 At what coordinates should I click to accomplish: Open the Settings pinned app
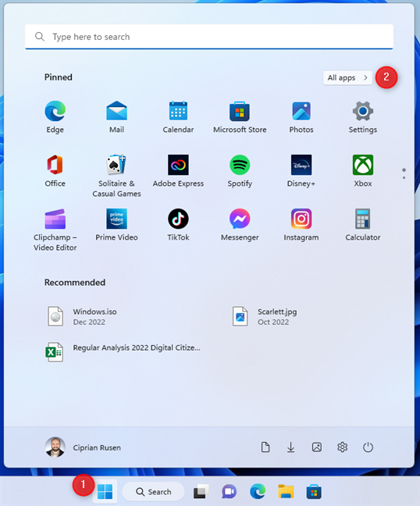(363, 117)
